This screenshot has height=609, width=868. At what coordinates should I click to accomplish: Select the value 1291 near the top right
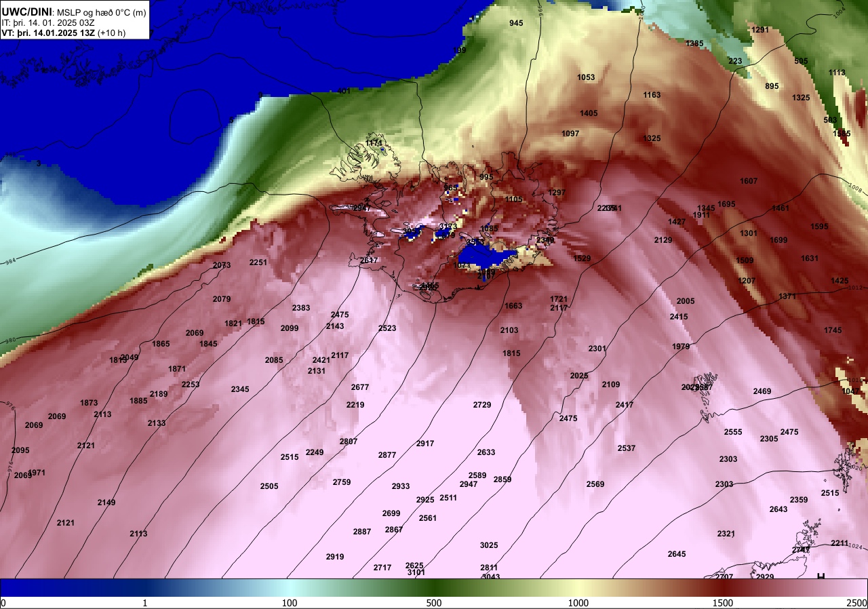point(760,30)
